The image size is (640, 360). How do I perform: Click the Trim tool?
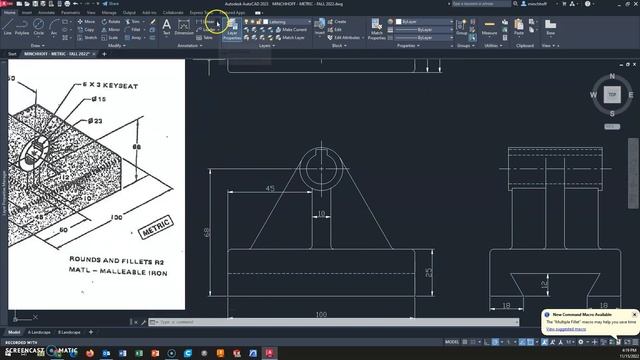tap(133, 21)
